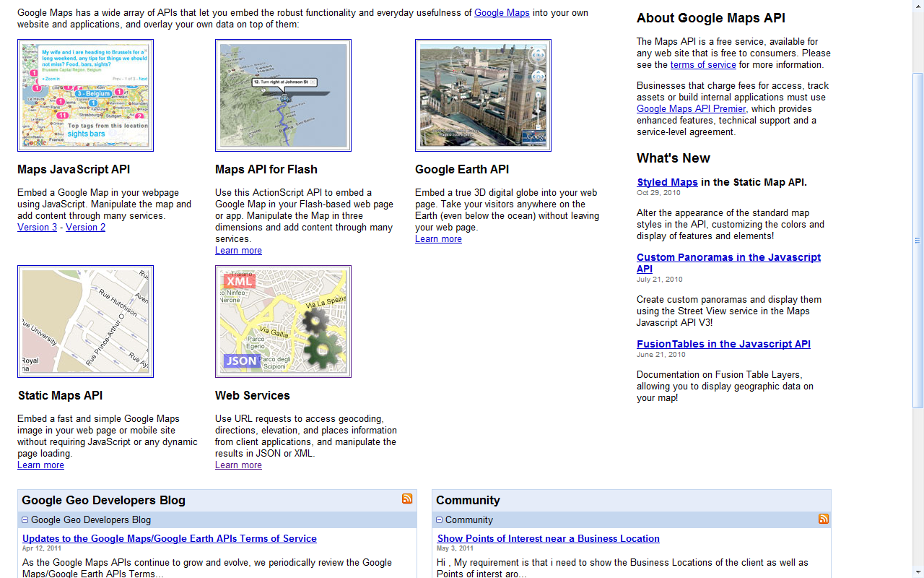
Task: Click the Google Geo Developers Blog RSS icon
Action: (407, 499)
